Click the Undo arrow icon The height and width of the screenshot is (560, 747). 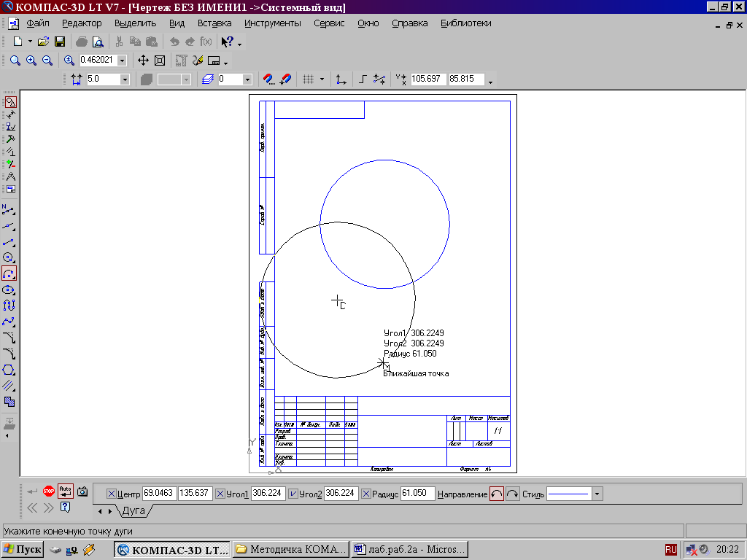174,42
